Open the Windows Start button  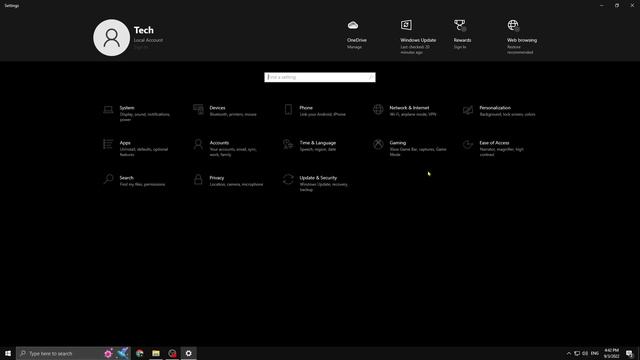coord(8,353)
